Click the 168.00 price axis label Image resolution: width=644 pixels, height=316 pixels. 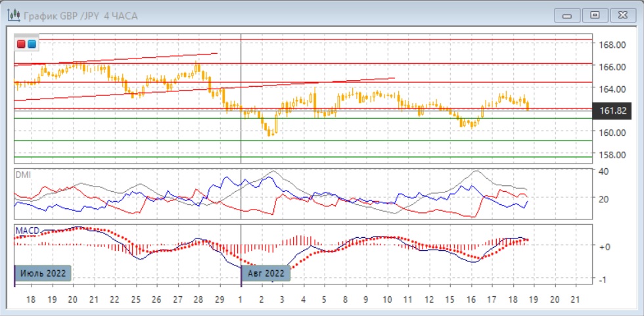[x=611, y=45]
